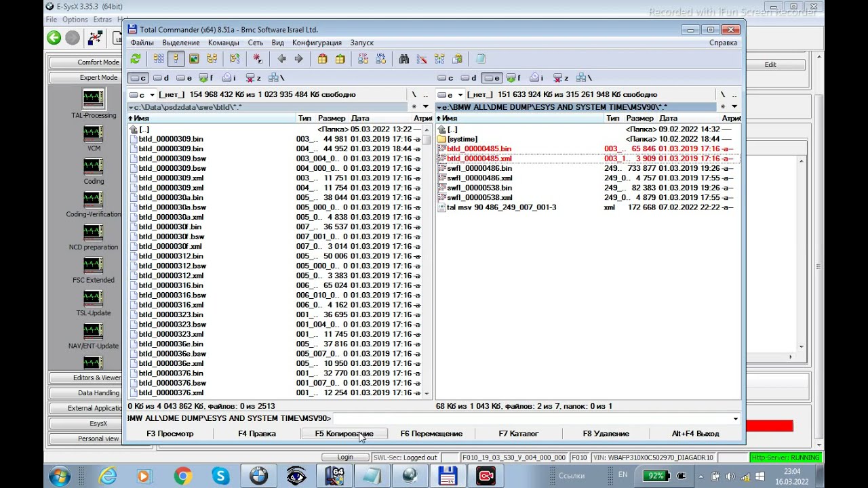
Task: Open Google Chrome from taskbar
Action: click(182, 476)
